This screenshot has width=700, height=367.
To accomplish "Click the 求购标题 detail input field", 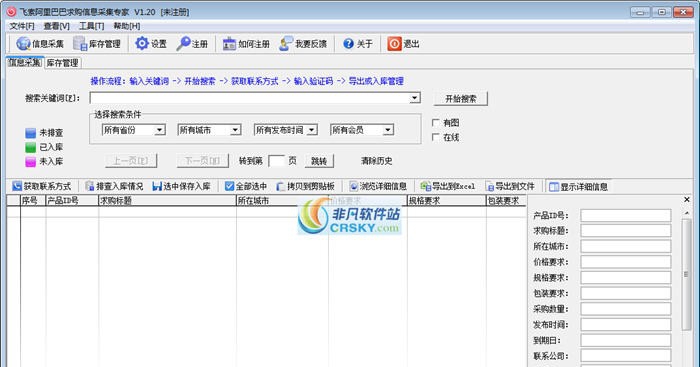I will click(625, 231).
